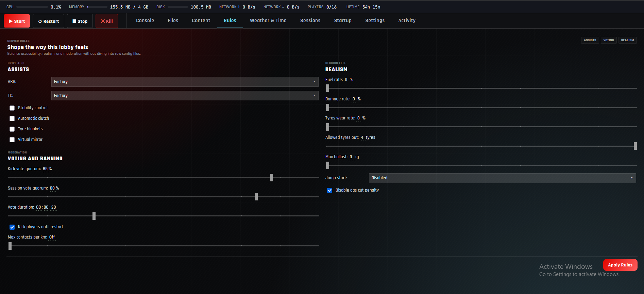This screenshot has height=294, width=644.
Task: Click the Fuel rate value field
Action: click(346, 80)
